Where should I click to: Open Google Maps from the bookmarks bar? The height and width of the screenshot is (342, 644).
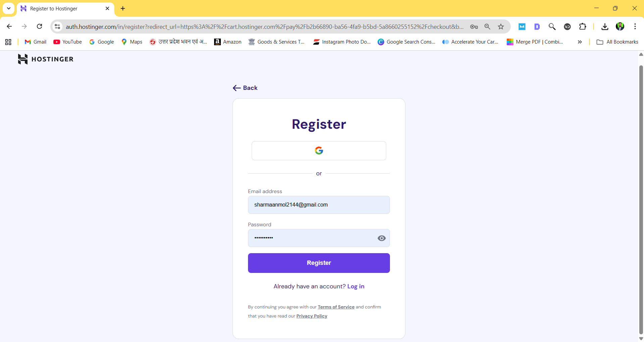tap(132, 42)
